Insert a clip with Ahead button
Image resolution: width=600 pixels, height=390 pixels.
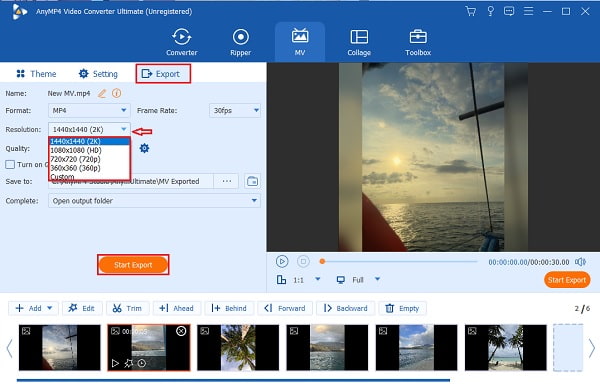(x=177, y=308)
